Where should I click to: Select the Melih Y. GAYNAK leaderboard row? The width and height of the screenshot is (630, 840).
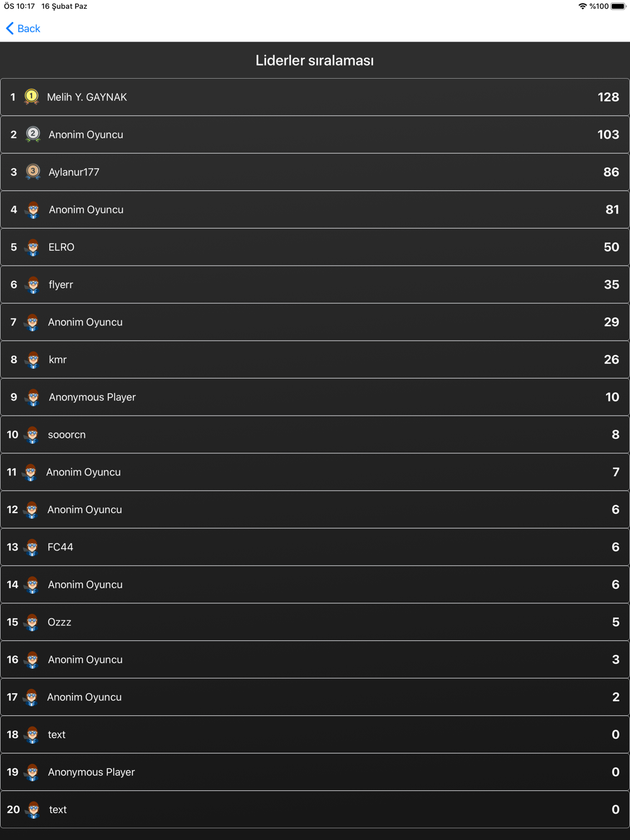[315, 97]
